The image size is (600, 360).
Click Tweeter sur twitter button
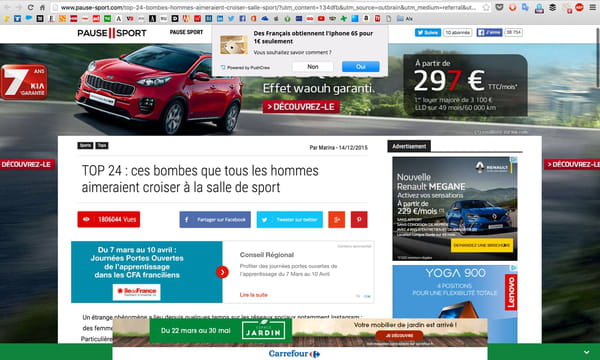click(290, 220)
